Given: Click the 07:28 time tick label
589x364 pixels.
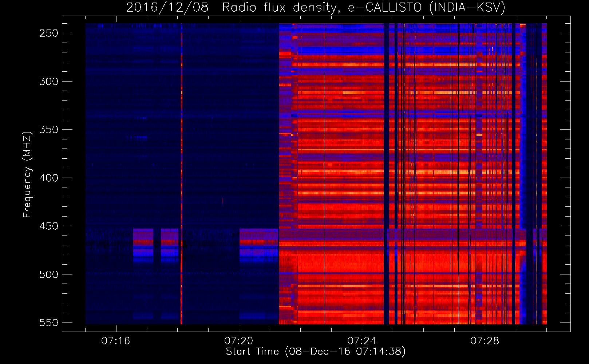Looking at the screenshot, I should pos(485,341).
